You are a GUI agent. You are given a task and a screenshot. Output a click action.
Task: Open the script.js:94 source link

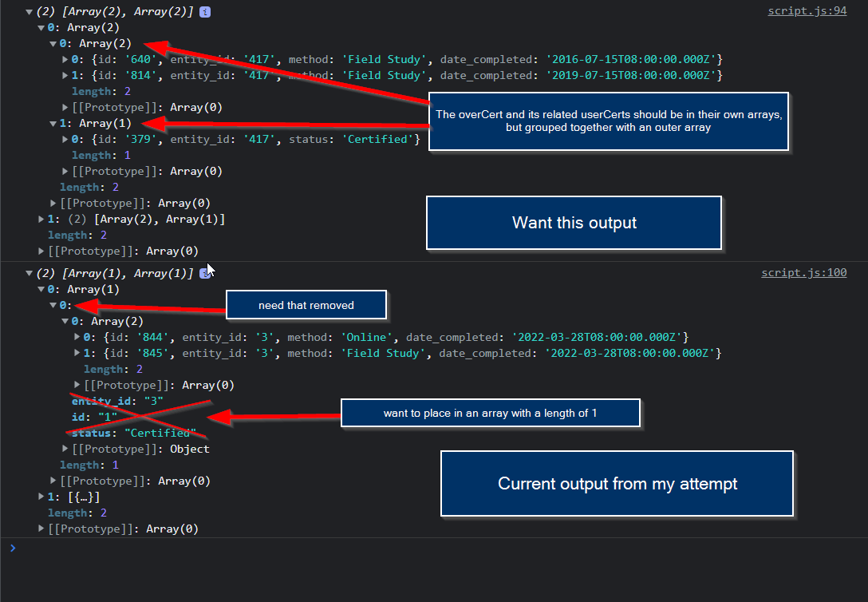tap(807, 11)
